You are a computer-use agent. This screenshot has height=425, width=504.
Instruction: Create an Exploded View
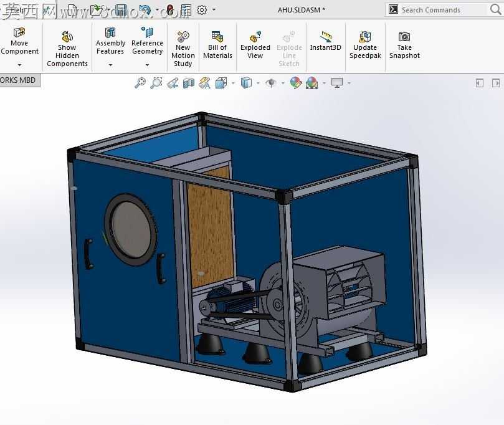tap(255, 45)
